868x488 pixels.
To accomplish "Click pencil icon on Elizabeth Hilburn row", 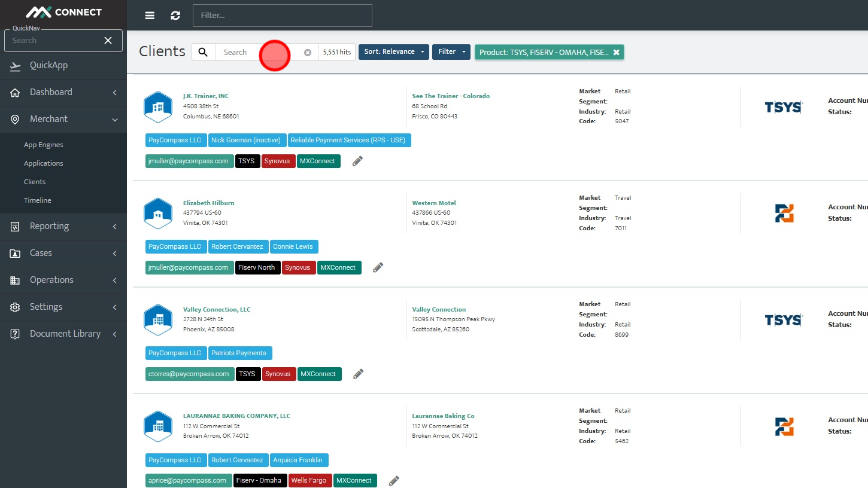I will tap(378, 267).
